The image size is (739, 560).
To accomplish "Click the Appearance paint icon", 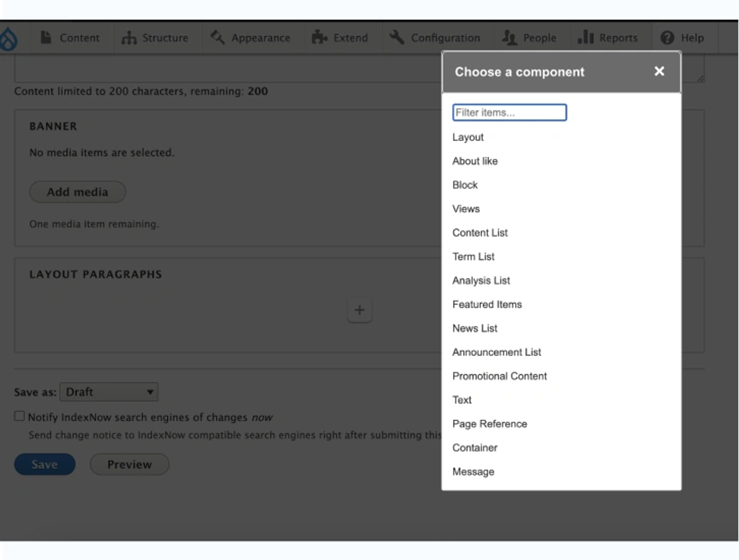I will (217, 38).
